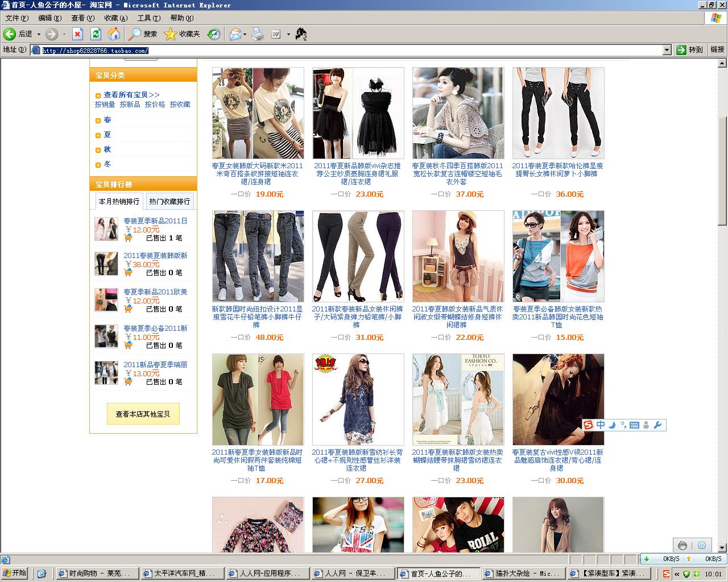The image size is (728, 582).
Task: Open the Favorites (收藏夹) star button
Action: click(x=182, y=34)
